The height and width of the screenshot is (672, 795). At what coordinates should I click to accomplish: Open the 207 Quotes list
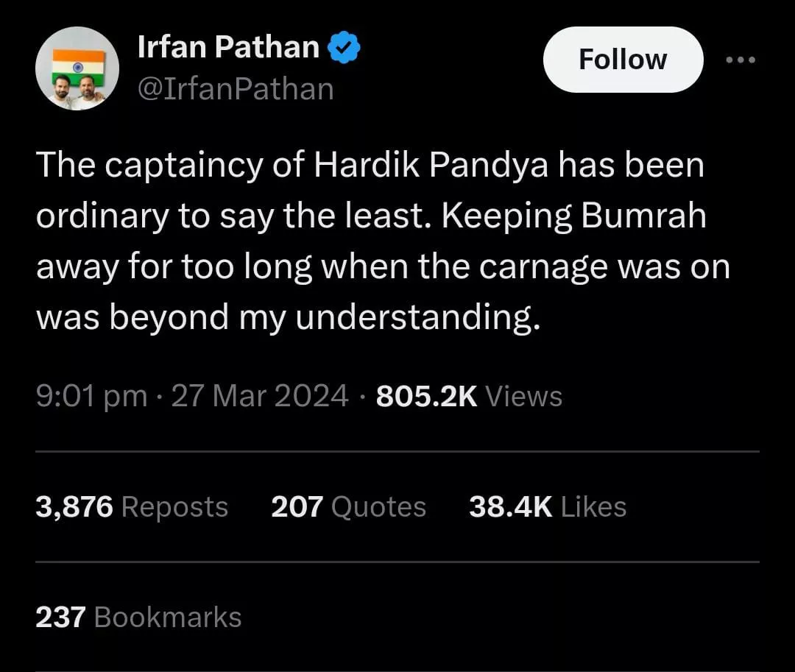point(348,506)
